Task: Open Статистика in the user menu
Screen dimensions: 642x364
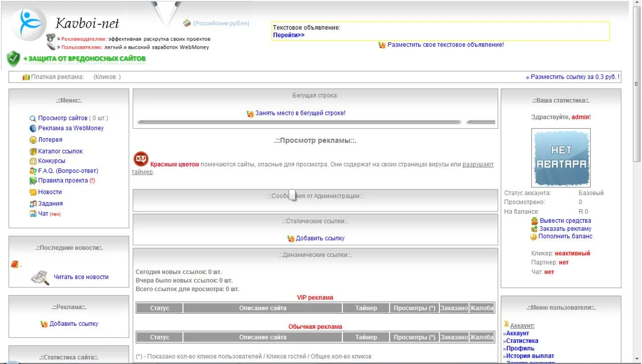Action: coord(522,341)
